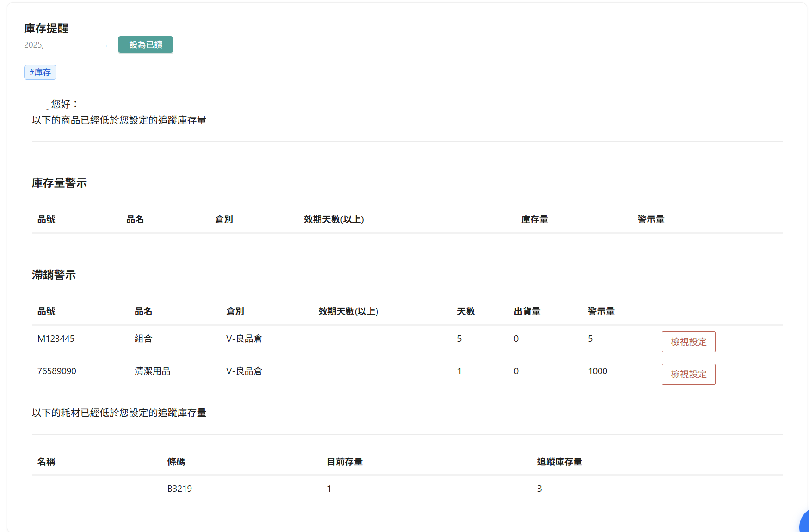Click item number 76589090

pos(57,371)
